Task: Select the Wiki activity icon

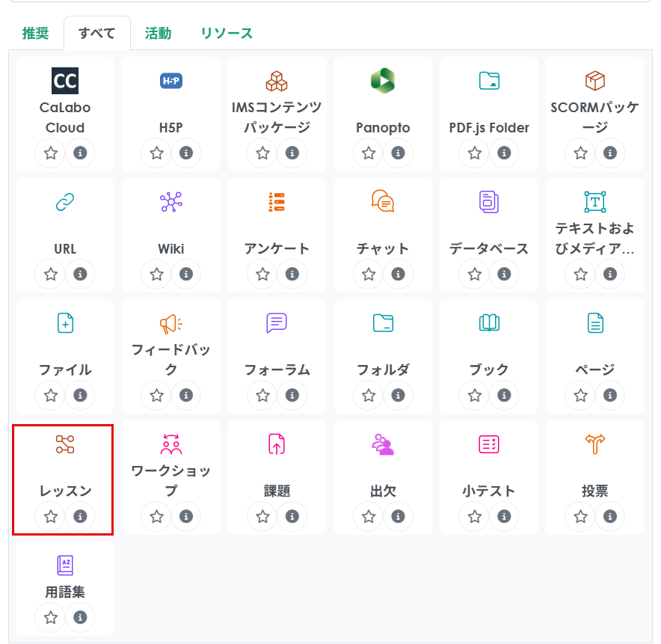Action: tap(171, 202)
